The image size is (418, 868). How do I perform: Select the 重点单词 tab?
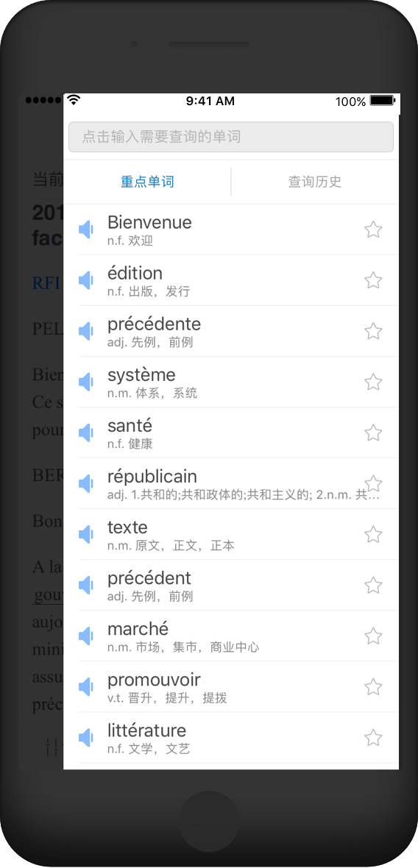pyautogui.click(x=147, y=182)
